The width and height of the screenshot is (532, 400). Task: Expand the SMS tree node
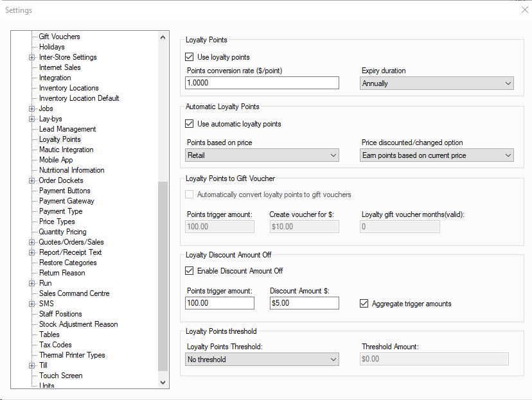(x=31, y=304)
